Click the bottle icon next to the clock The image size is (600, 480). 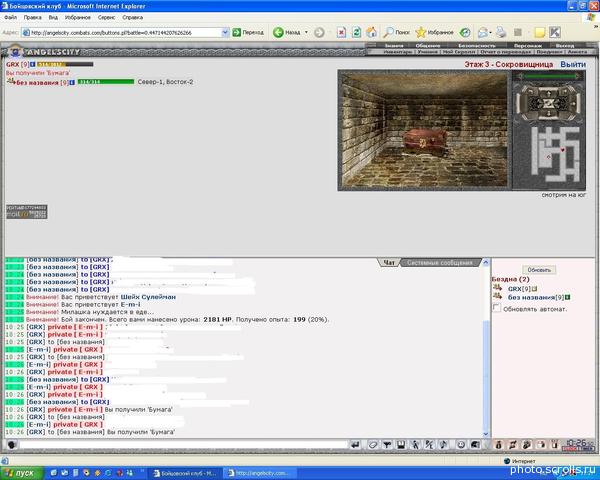coord(554,445)
